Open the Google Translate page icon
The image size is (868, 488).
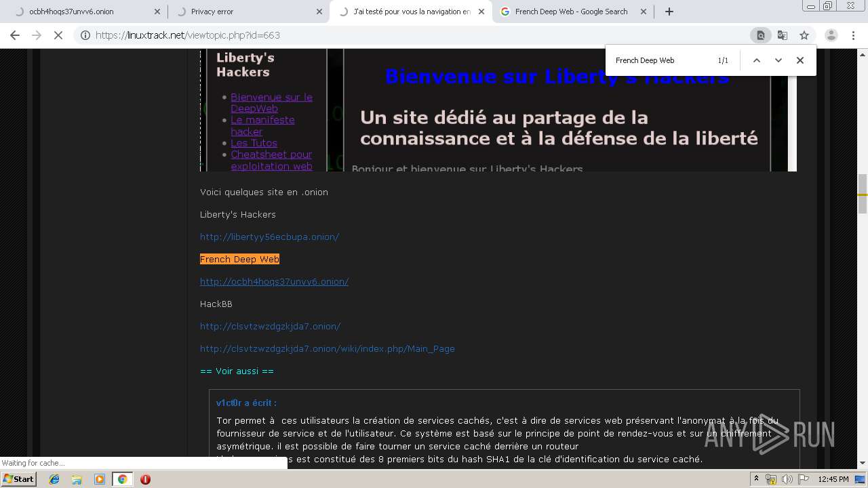click(783, 35)
